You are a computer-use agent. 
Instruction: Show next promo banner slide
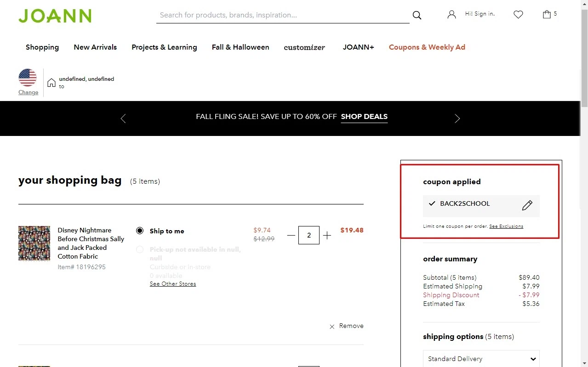(x=457, y=119)
